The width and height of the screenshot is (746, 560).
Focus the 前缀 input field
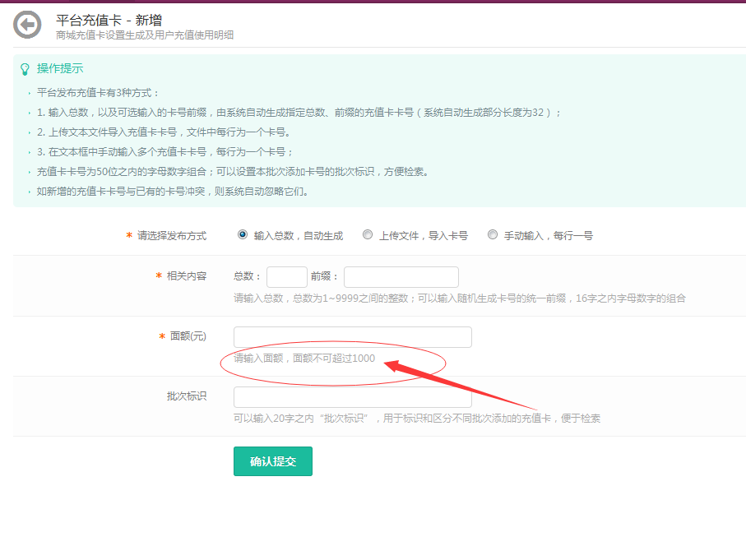click(x=401, y=277)
